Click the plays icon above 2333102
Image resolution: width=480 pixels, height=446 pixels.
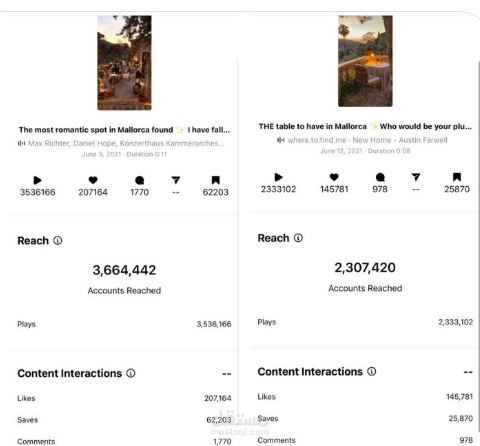tap(279, 177)
